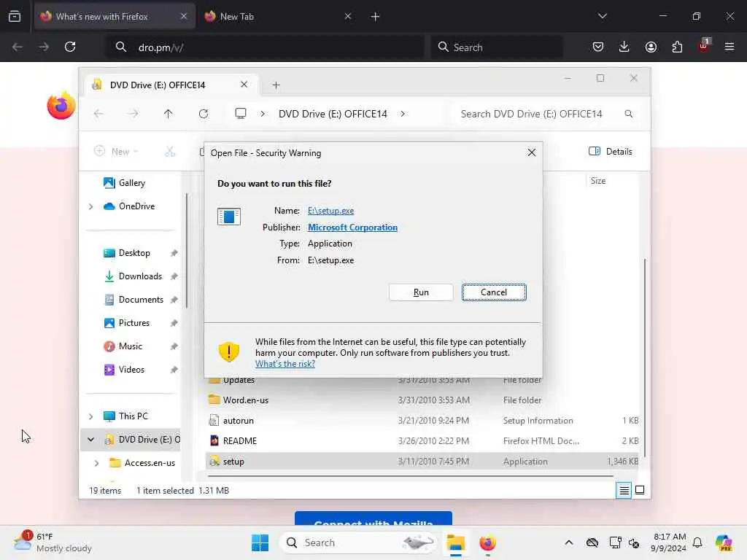Open the Documents quick access folder

tap(141, 300)
